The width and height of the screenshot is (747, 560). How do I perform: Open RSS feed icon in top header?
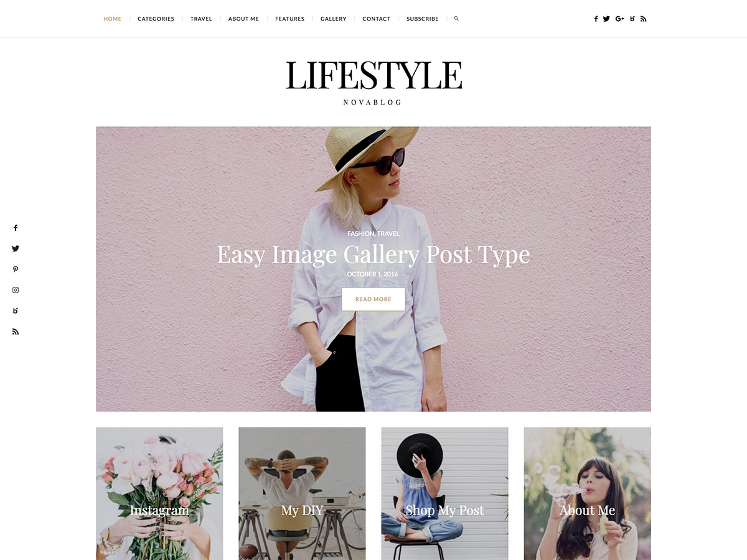(644, 19)
